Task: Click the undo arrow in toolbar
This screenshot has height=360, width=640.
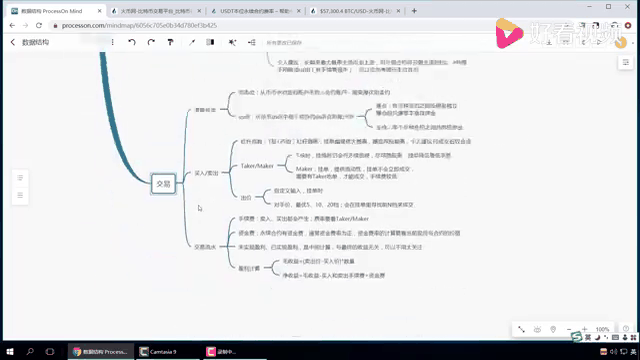Action: point(131,42)
